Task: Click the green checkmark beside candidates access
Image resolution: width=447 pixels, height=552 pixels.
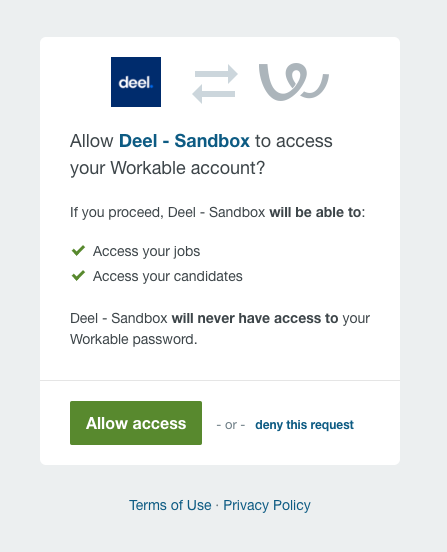Action: point(78,276)
